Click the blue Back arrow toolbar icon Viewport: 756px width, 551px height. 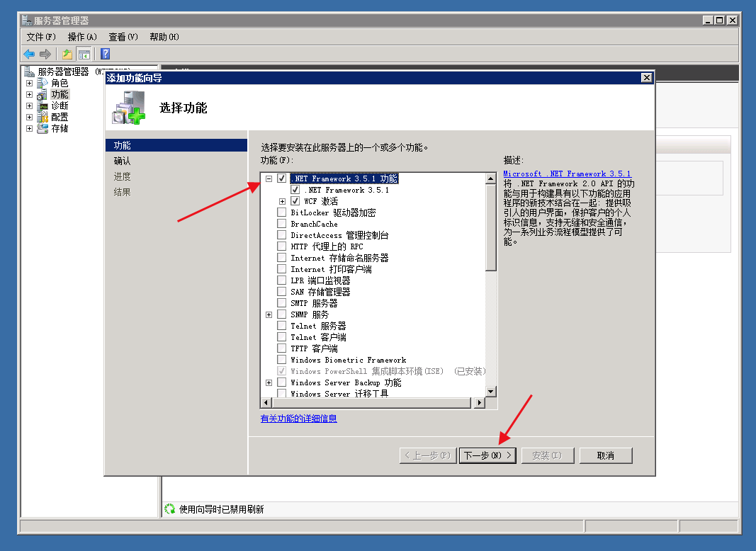(x=29, y=54)
